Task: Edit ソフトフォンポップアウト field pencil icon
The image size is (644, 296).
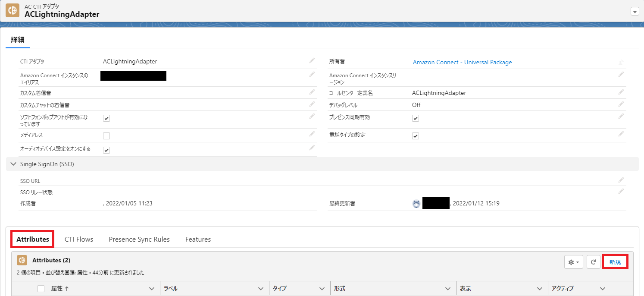Action: point(312,116)
